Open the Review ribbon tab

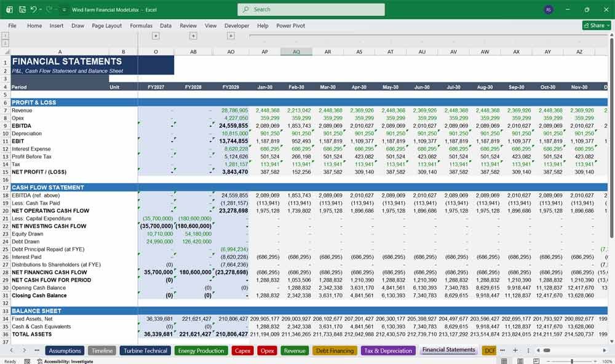click(x=188, y=25)
